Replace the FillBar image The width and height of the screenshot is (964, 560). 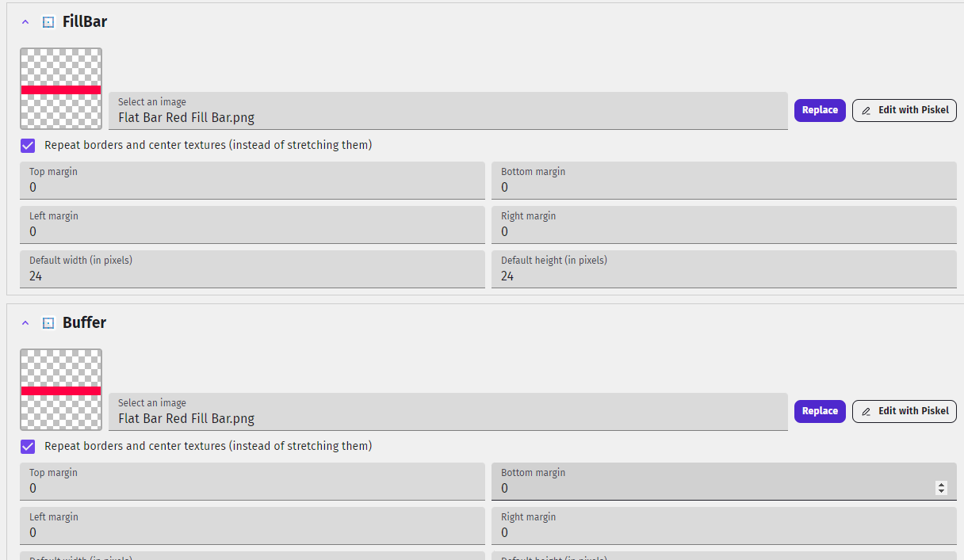(820, 110)
